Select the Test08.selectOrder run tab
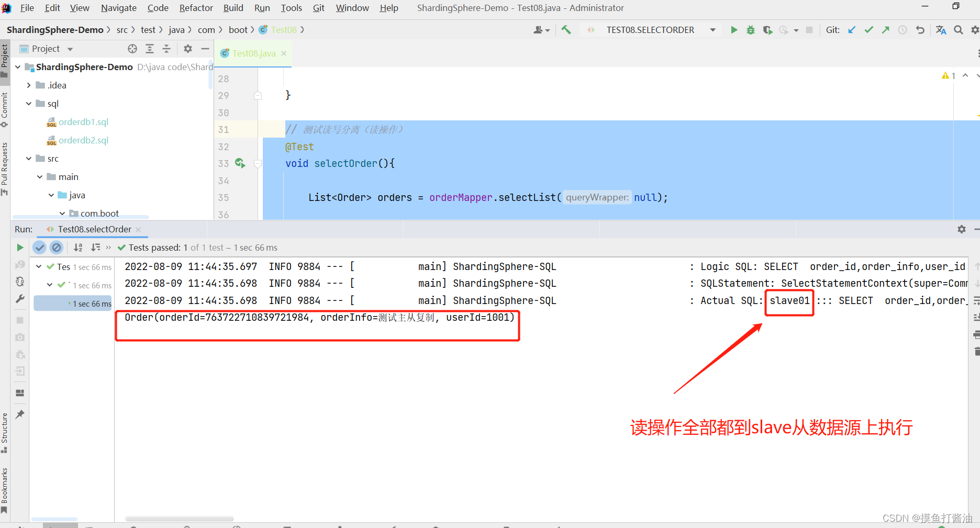This screenshot has height=528, width=980. [94, 229]
